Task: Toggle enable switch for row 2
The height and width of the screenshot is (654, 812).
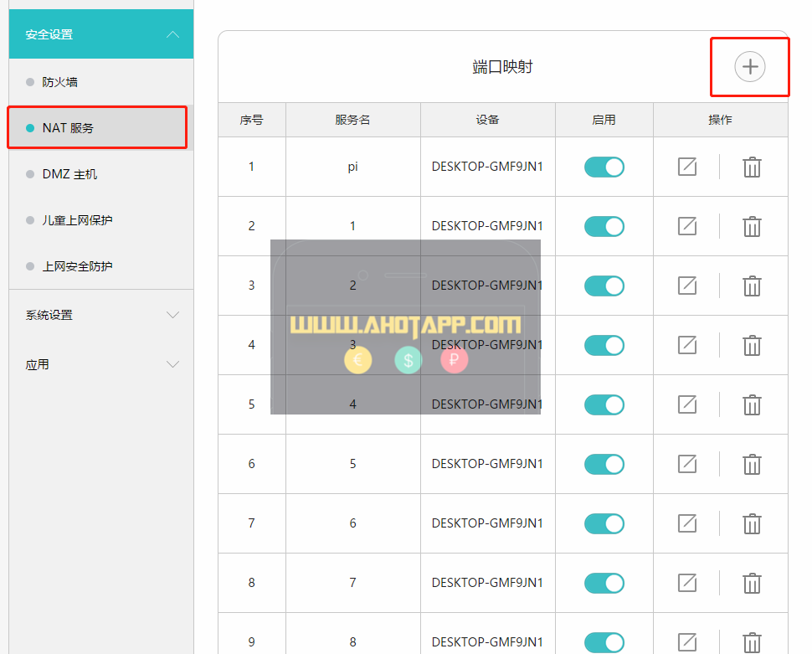Action: point(604,226)
